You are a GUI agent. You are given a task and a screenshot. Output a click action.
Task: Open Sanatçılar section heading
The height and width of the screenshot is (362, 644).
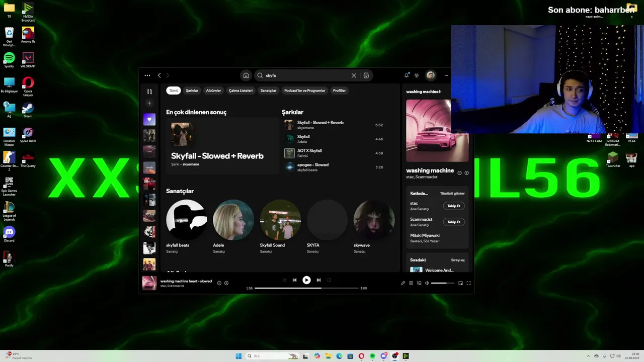(180, 191)
